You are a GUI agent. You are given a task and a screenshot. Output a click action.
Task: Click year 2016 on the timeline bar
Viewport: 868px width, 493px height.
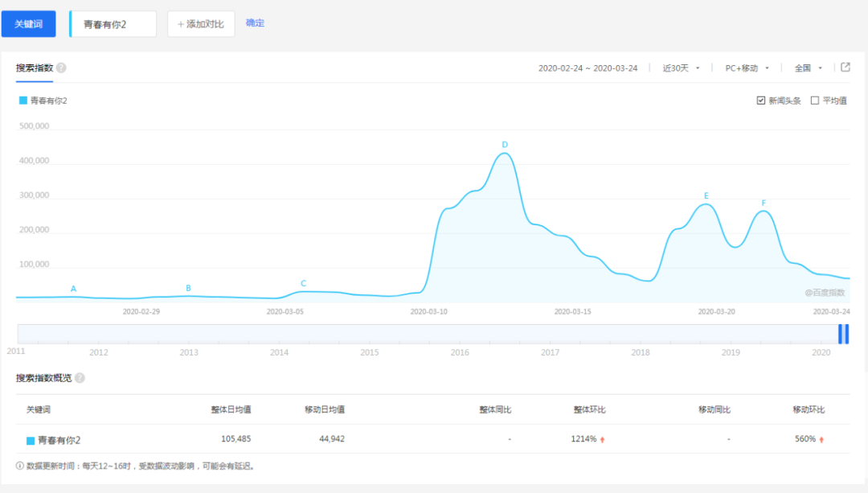point(460,352)
